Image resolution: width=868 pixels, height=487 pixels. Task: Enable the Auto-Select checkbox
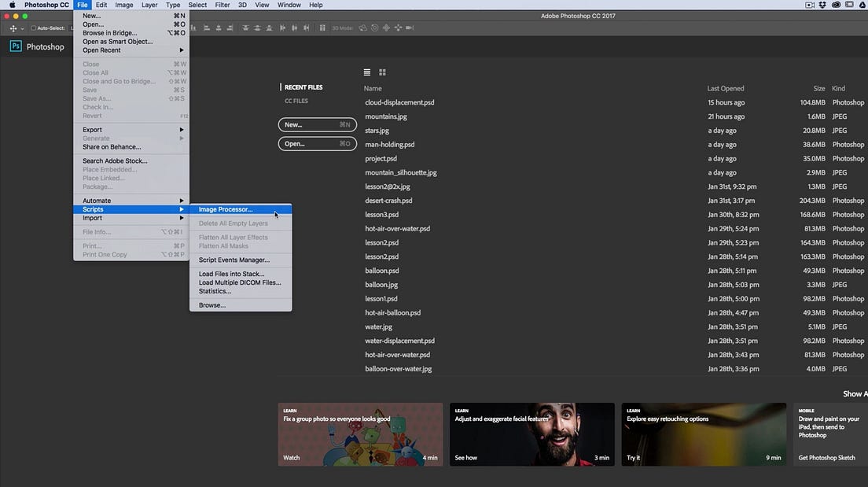32,27
